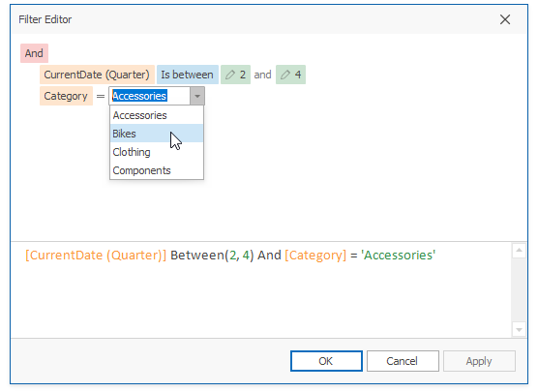The width and height of the screenshot is (538, 392).
Task: Open the And group operator menu
Action: [34, 53]
